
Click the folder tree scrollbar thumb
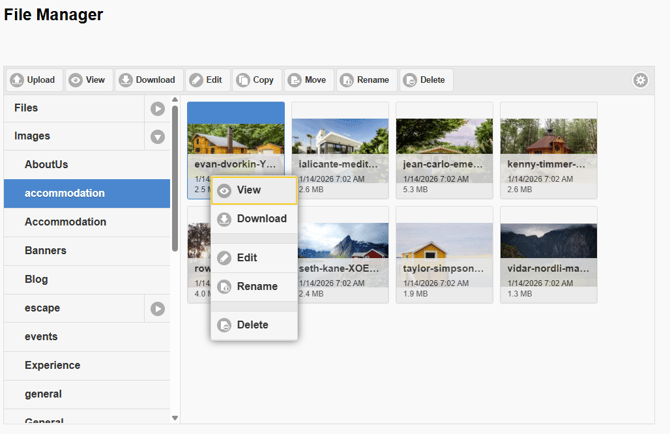click(175, 179)
